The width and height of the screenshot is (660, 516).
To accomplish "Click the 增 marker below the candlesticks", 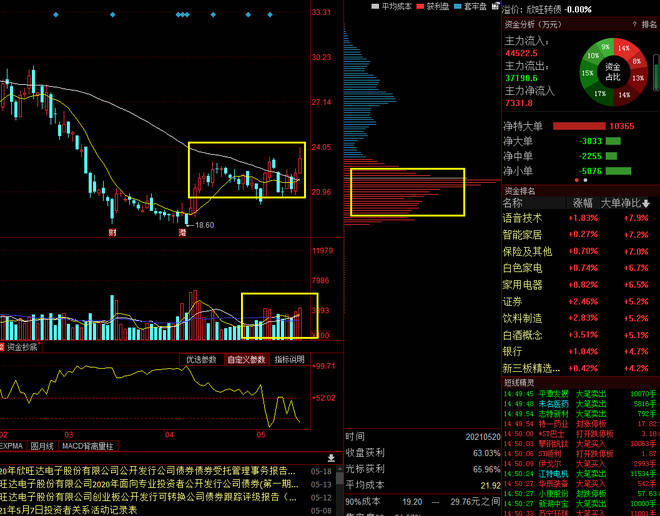I will [183, 232].
